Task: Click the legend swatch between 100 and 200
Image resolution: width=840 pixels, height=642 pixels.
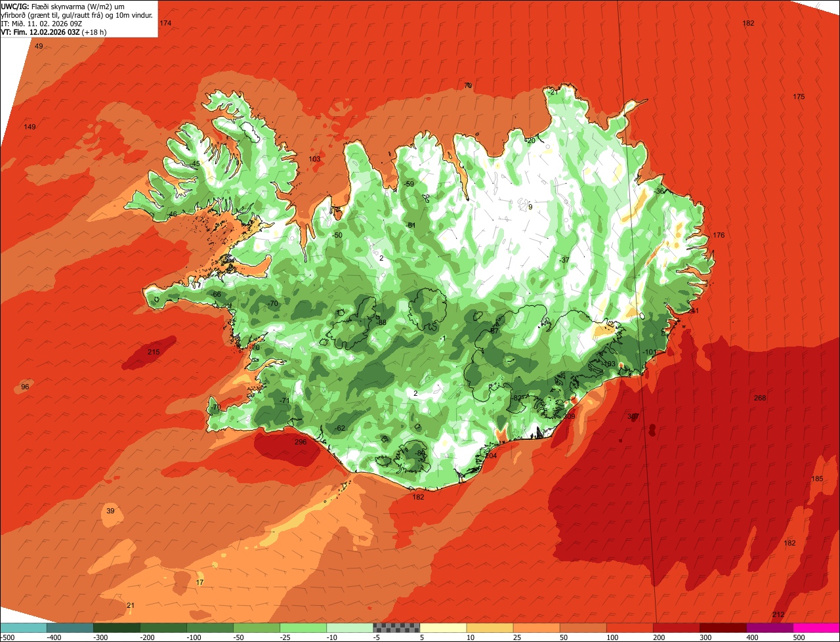Action: pos(629,628)
